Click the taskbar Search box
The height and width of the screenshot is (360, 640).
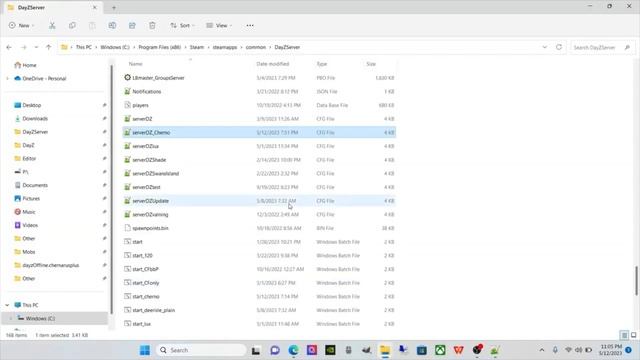(x=201, y=350)
